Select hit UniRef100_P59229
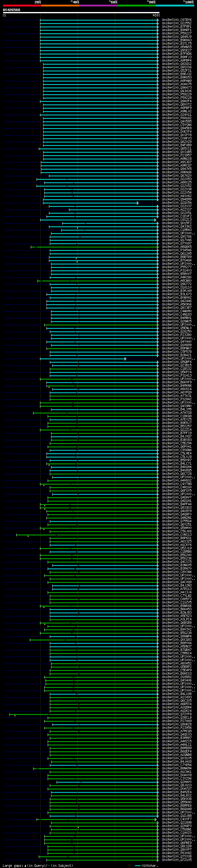This screenshot has height=868, width=197. (x=176, y=94)
